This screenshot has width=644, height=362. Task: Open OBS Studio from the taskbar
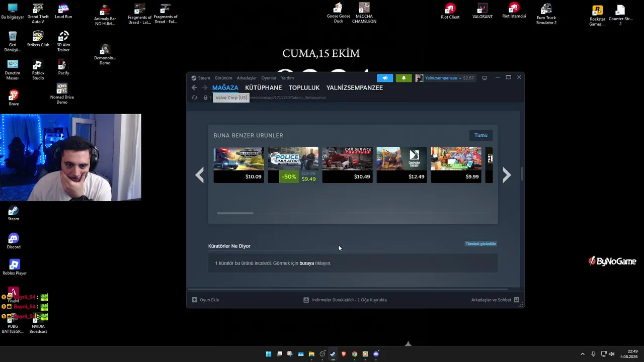click(x=323, y=354)
